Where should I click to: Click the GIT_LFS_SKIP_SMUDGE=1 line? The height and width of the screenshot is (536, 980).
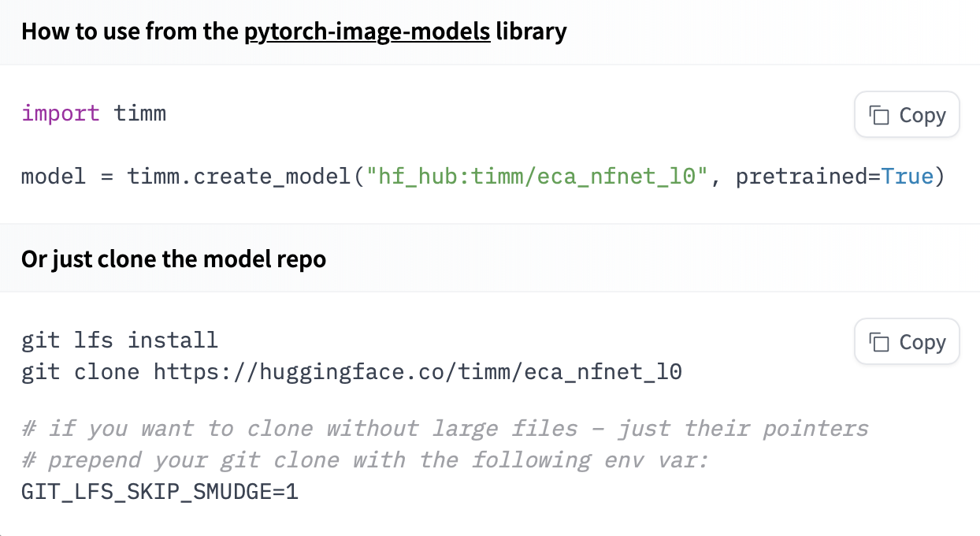click(x=160, y=493)
